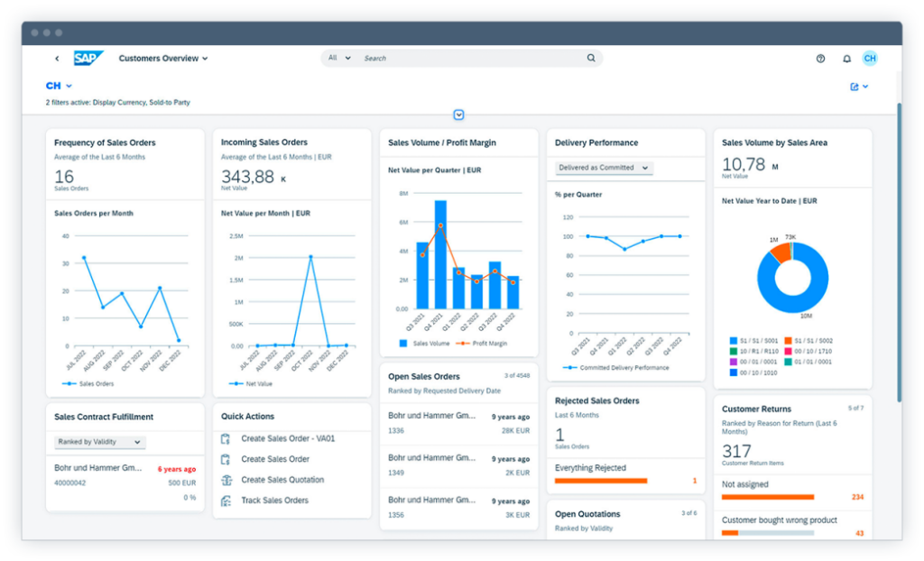924x561 pixels.
Task: Open the CH variant selector
Action: tap(56, 87)
